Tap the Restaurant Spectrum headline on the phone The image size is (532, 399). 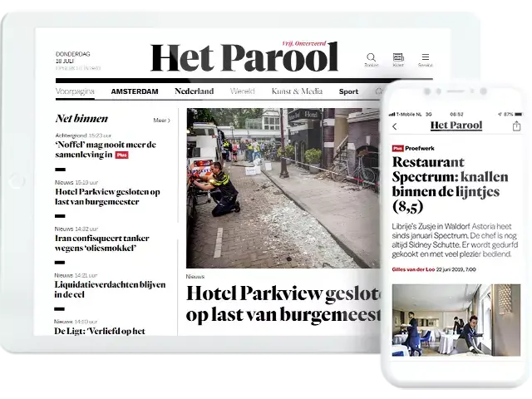click(450, 185)
